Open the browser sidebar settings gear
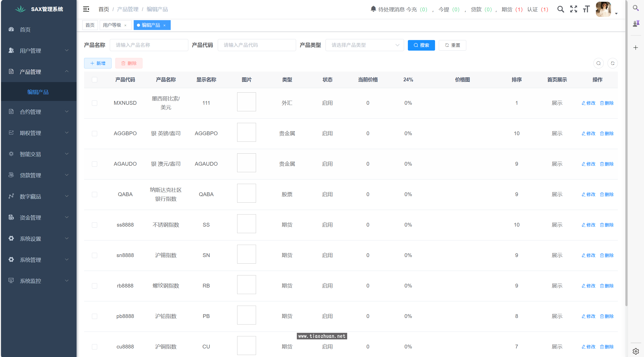The image size is (644, 357). [636, 351]
